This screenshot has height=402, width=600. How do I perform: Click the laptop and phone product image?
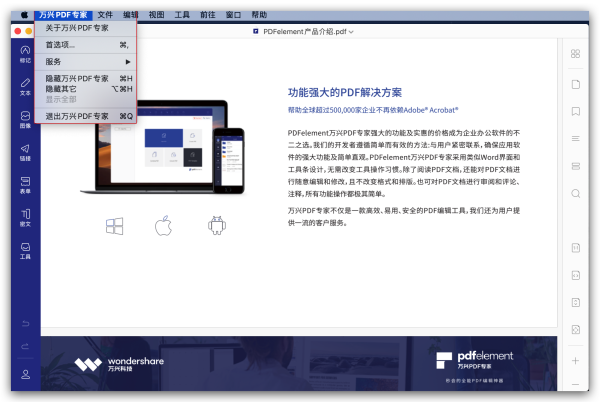pyautogui.click(x=163, y=148)
